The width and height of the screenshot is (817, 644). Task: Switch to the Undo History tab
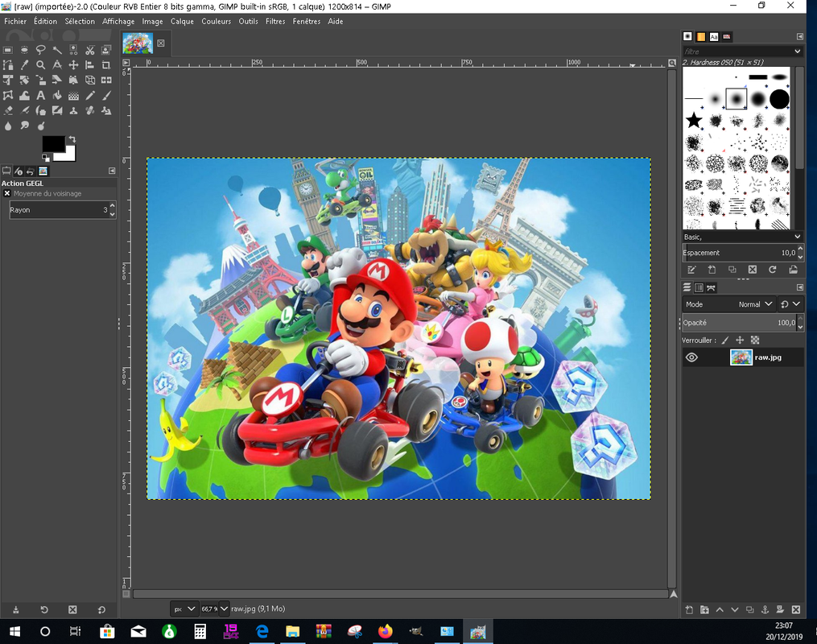(x=31, y=171)
